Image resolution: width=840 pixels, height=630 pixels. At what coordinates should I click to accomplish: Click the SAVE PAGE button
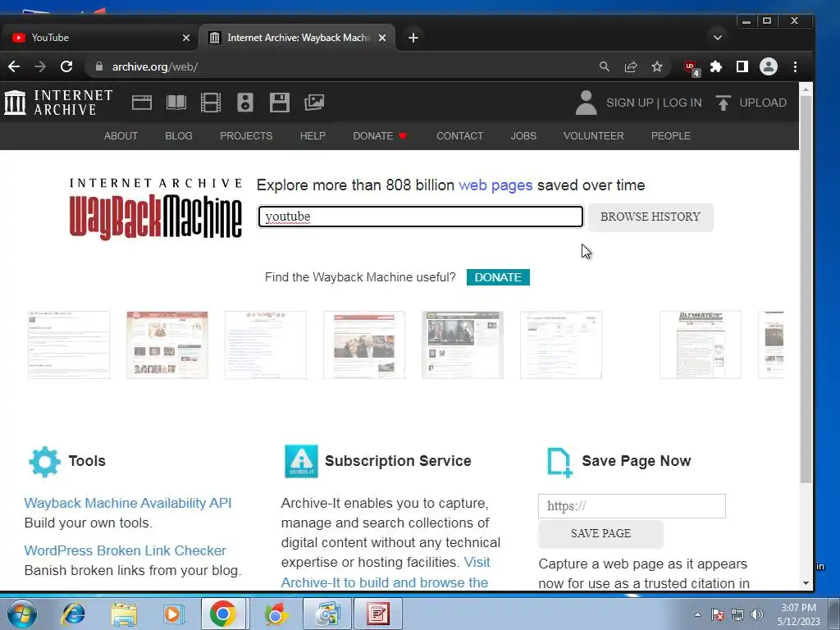tap(600, 533)
